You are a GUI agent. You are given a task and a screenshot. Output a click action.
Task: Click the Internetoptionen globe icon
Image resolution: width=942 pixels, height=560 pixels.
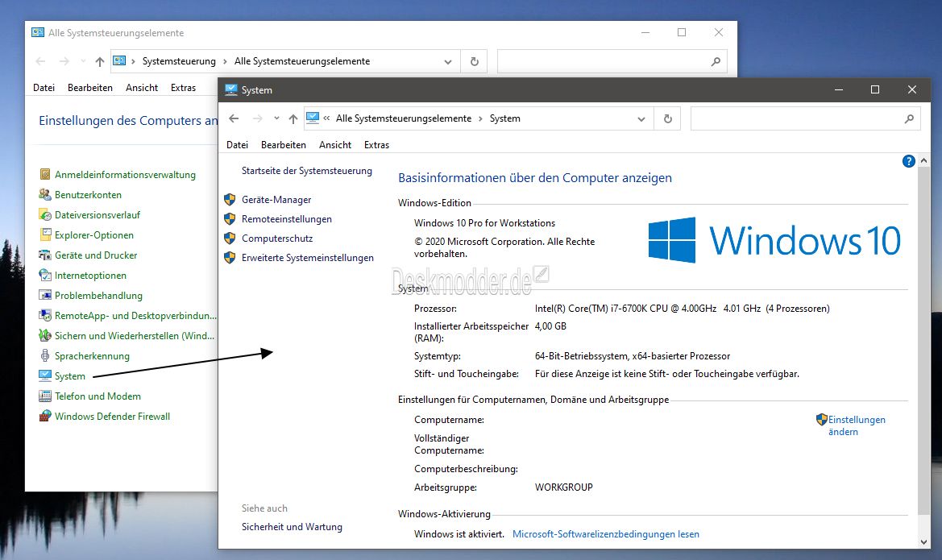[45, 276]
